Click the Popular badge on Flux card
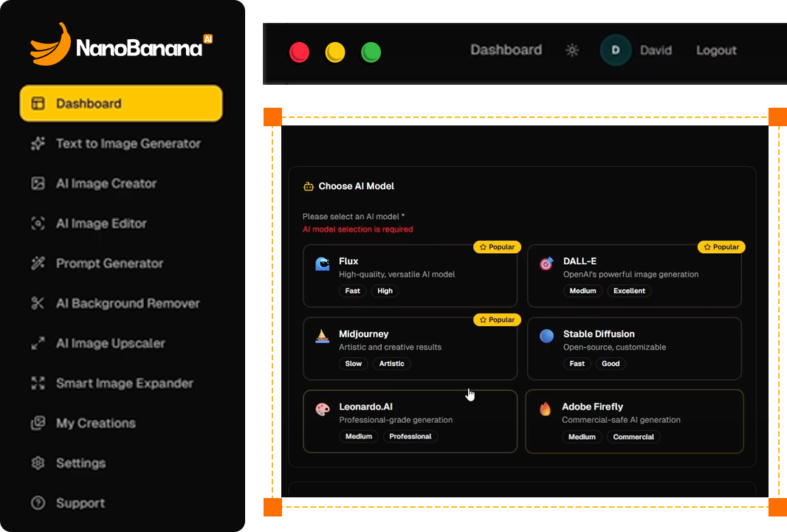Image resolution: width=787 pixels, height=532 pixels. pos(497,246)
